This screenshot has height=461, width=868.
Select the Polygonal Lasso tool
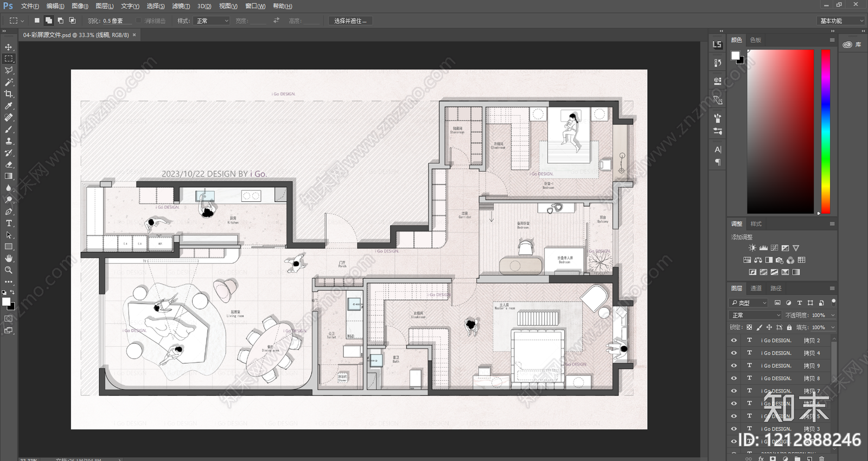(x=9, y=71)
